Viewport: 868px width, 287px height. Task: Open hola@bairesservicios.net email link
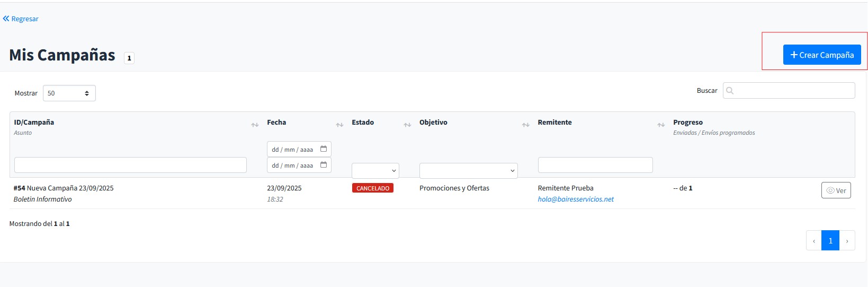576,199
